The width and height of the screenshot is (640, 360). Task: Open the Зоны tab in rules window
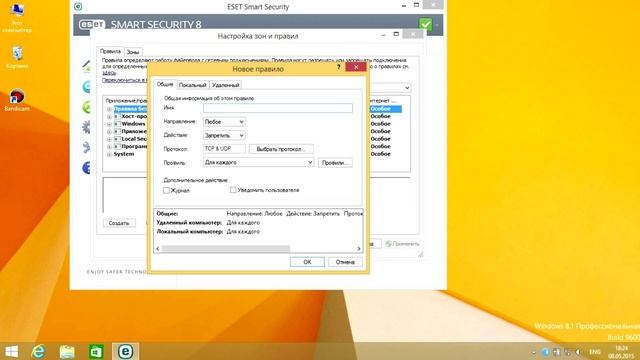133,52
